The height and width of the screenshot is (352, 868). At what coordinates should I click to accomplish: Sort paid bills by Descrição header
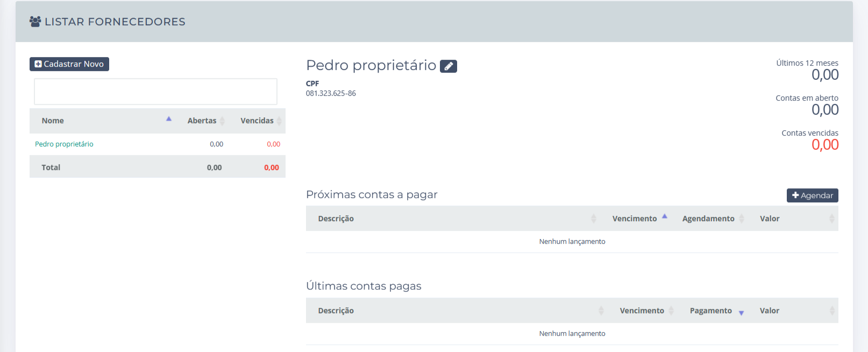pos(336,311)
